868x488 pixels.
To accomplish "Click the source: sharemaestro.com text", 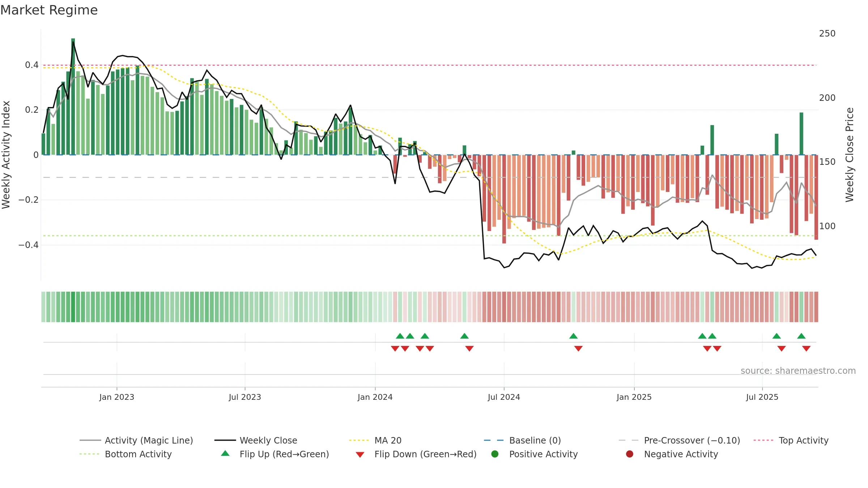I will tap(798, 371).
